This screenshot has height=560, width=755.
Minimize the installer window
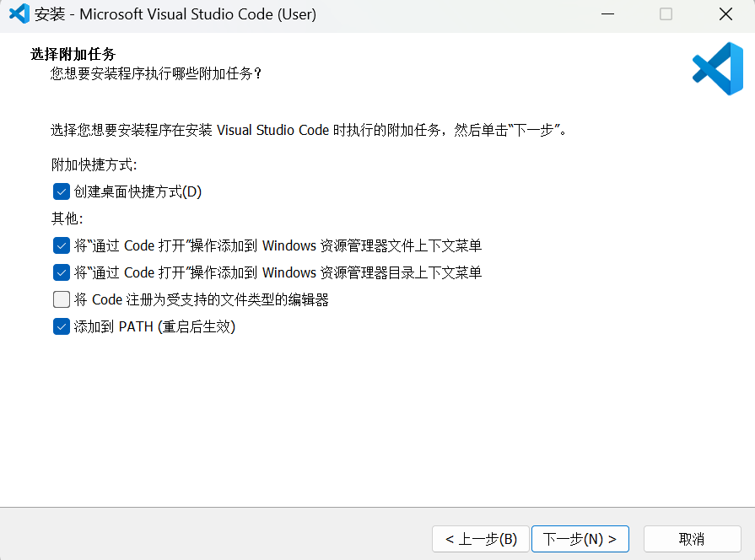tap(607, 14)
